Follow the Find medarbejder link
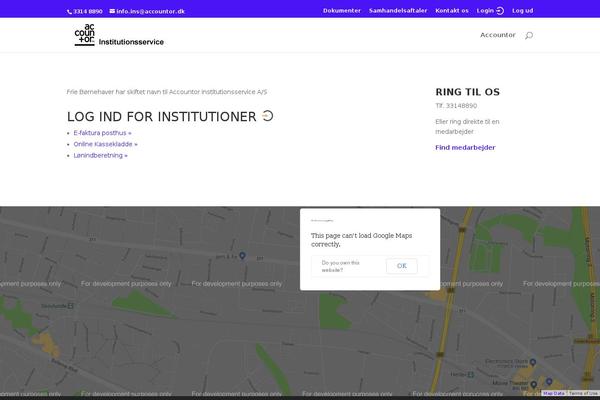Viewport: 600px width, 400px height. (x=465, y=147)
